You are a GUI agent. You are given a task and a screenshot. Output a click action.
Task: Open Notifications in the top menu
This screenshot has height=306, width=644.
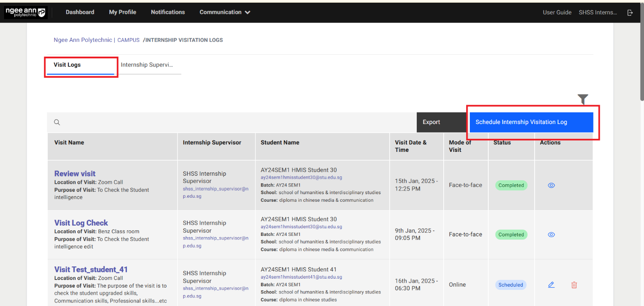(168, 12)
